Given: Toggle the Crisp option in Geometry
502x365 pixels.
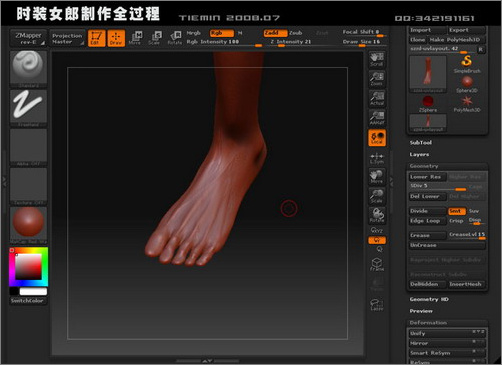Looking at the screenshot, I should (x=456, y=221).
